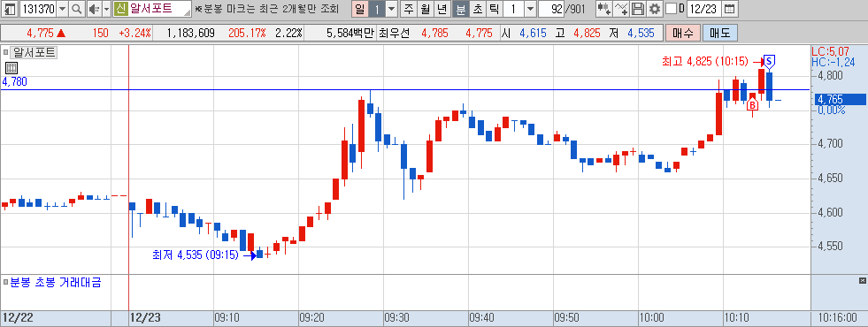Click the 매도 sell button
This screenshot has width=868, height=327.
pos(719,34)
